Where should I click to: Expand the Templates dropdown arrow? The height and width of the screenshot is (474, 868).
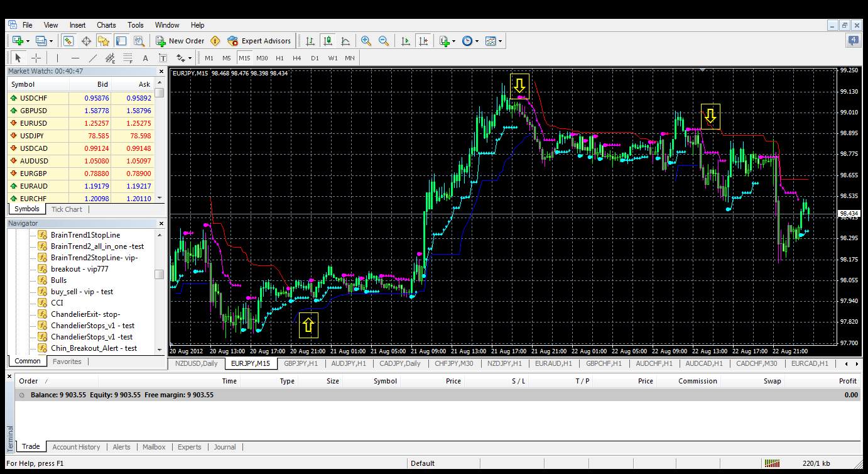tap(501, 41)
